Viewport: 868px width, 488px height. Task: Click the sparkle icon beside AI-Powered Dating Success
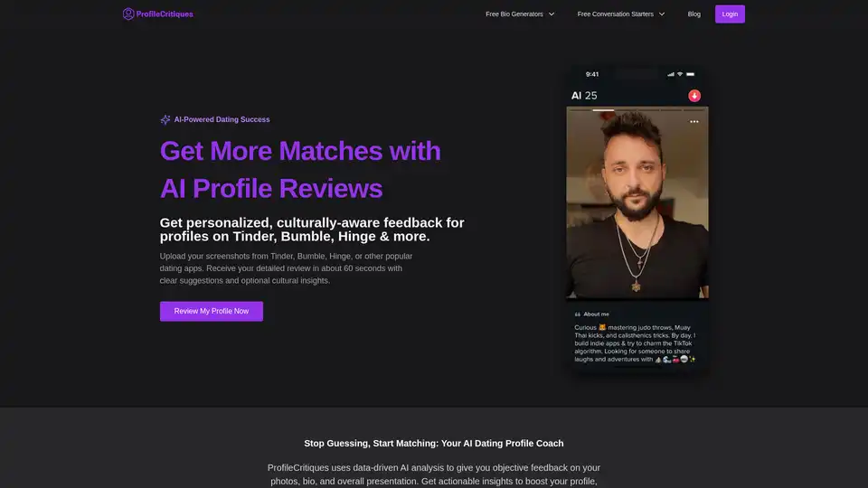(165, 119)
